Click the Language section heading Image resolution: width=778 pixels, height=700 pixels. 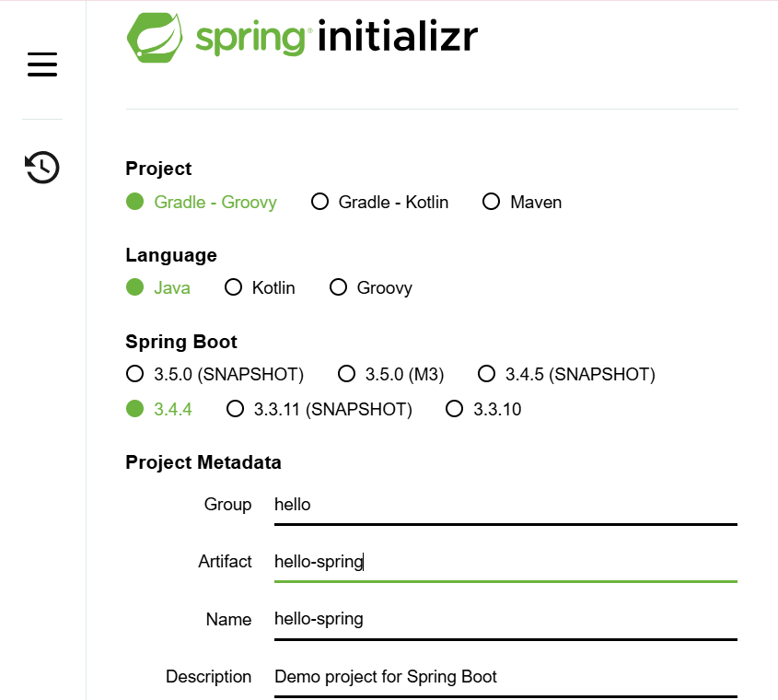pyautogui.click(x=171, y=255)
